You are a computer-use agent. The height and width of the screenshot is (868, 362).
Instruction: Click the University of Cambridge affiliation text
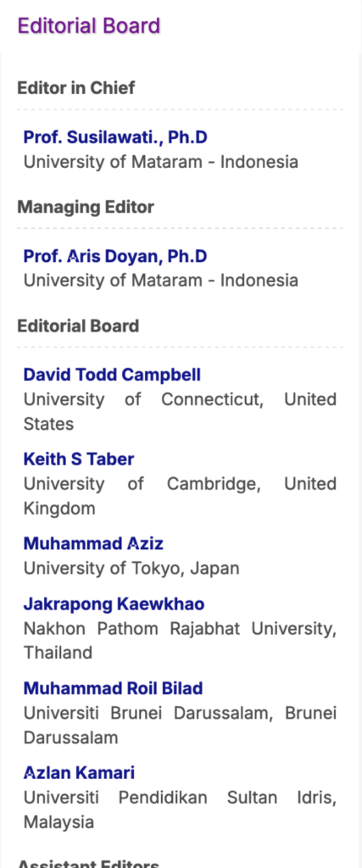(x=180, y=496)
